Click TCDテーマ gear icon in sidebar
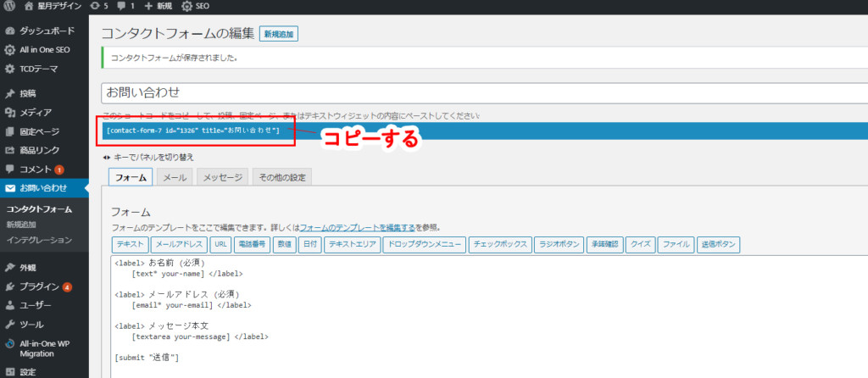Screen dimensions: 868x378 click(x=9, y=69)
